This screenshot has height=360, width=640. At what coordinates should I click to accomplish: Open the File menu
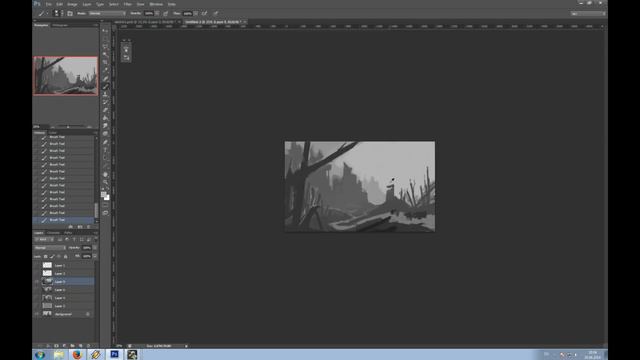click(x=49, y=4)
